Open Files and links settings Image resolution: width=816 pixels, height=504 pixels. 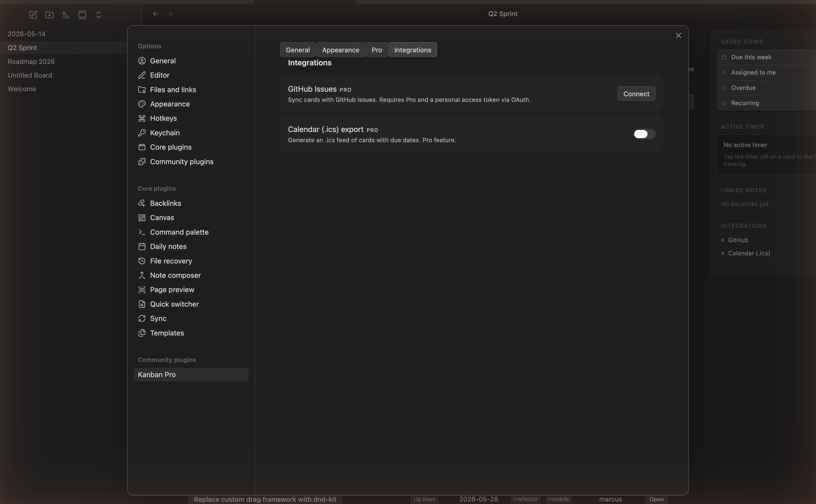[191, 90]
